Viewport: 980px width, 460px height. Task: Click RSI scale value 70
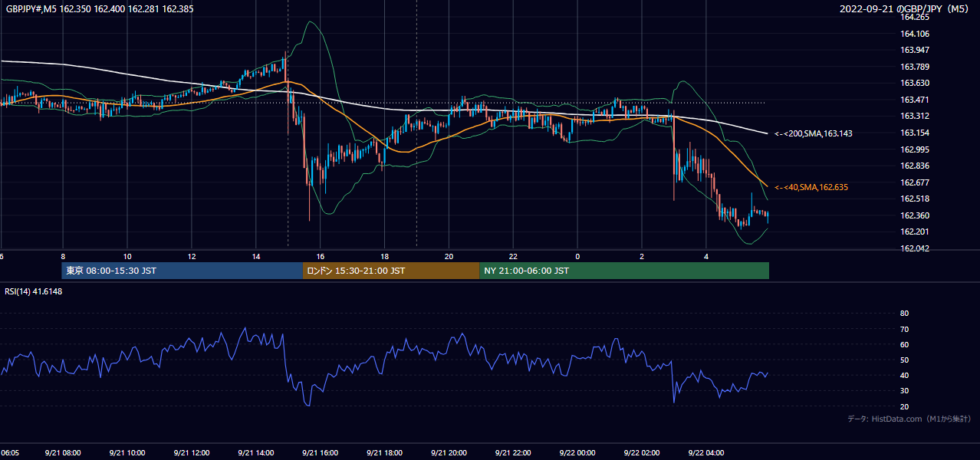(904, 329)
